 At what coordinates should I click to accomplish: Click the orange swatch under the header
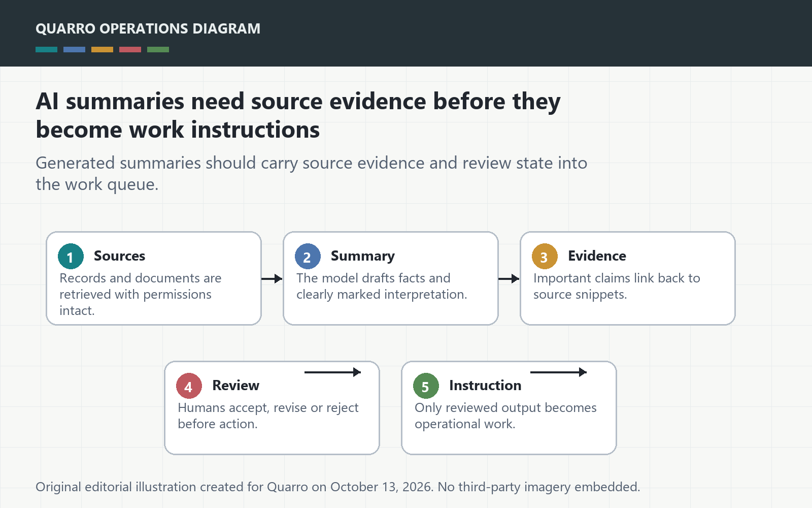point(102,50)
